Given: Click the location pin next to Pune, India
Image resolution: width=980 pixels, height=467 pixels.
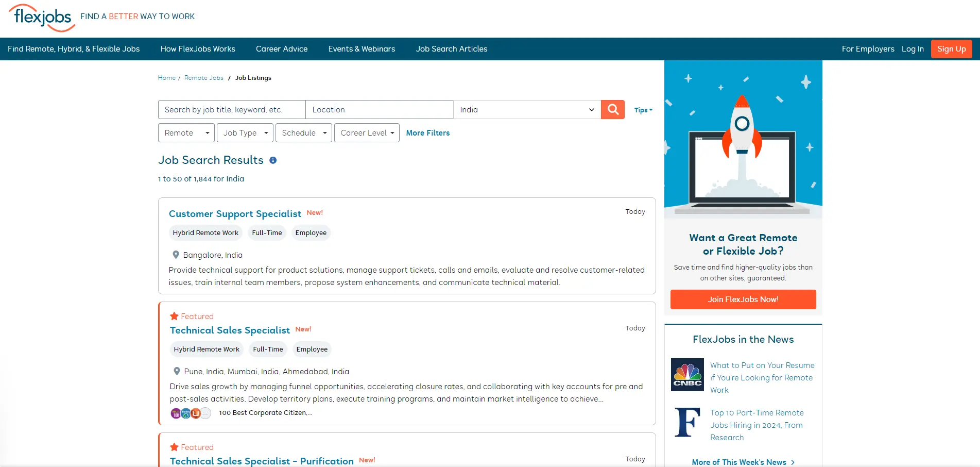Looking at the screenshot, I should pyautogui.click(x=177, y=371).
